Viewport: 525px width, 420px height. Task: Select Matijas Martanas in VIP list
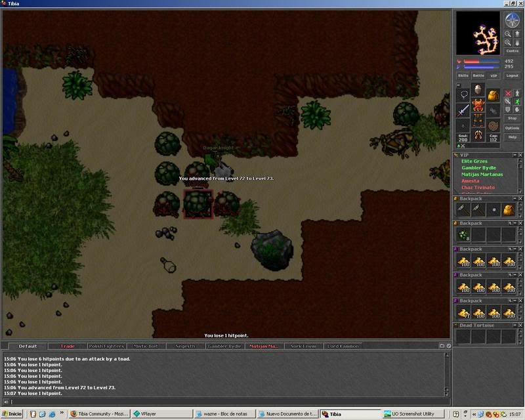(482, 175)
